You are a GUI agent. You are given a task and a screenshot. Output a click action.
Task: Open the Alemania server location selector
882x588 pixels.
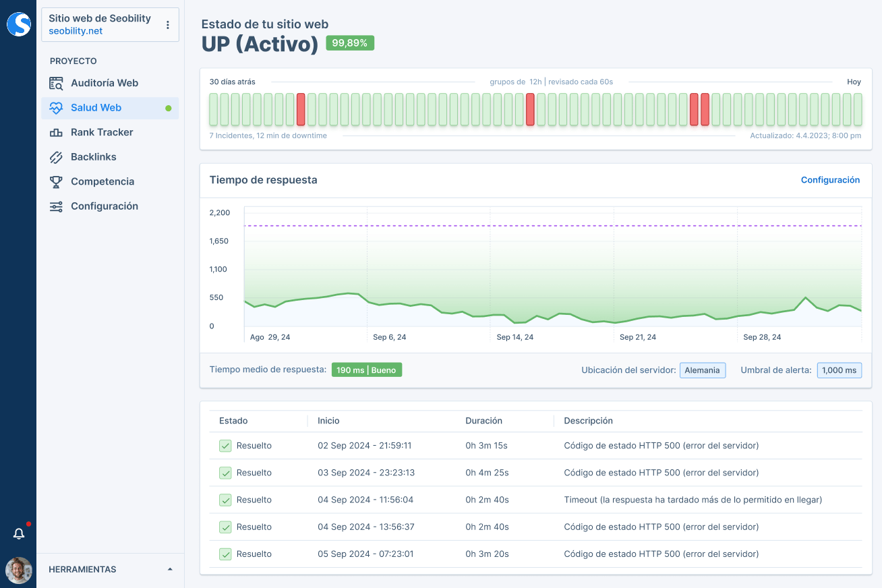[703, 370]
